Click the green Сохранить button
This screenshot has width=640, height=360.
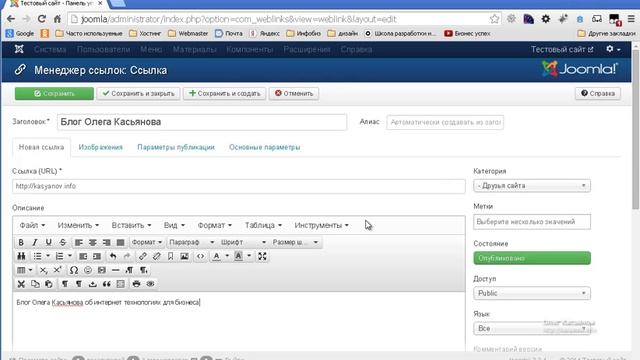(54, 93)
